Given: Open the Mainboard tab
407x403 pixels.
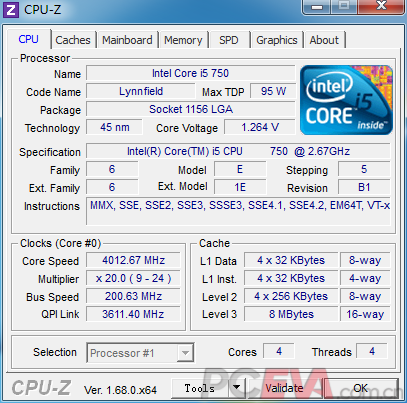Looking at the screenshot, I should 127,40.
